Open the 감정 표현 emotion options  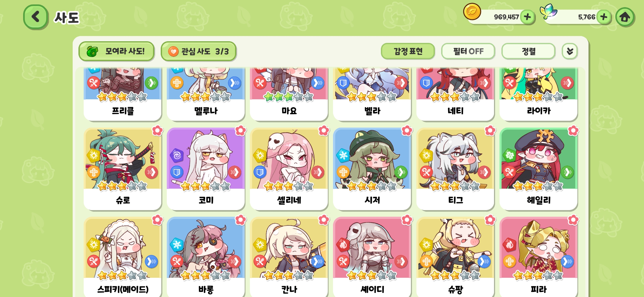[x=408, y=51]
